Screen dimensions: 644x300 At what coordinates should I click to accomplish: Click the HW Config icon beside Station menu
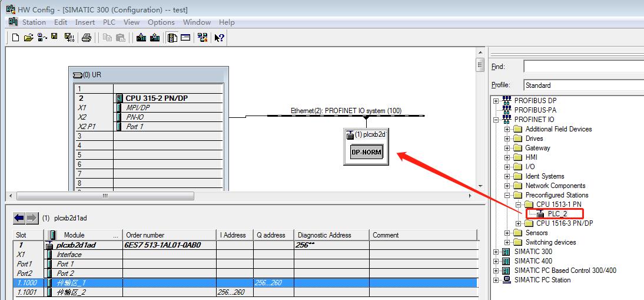click(x=13, y=22)
